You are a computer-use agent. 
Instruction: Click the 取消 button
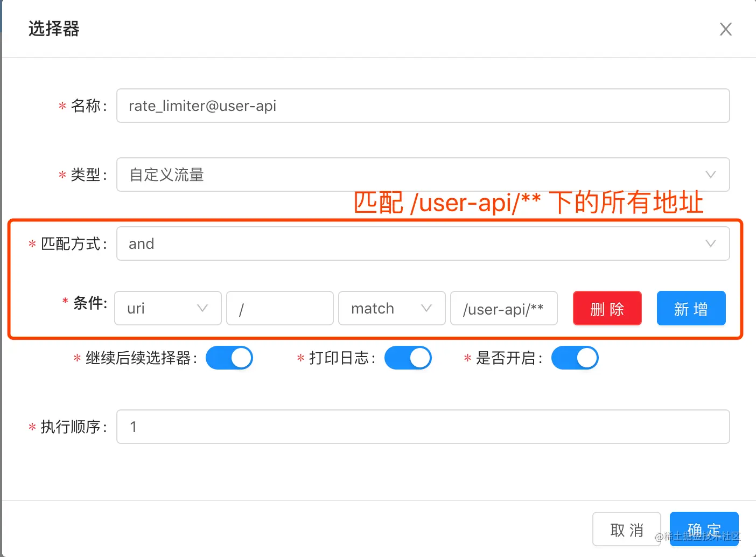click(x=627, y=529)
